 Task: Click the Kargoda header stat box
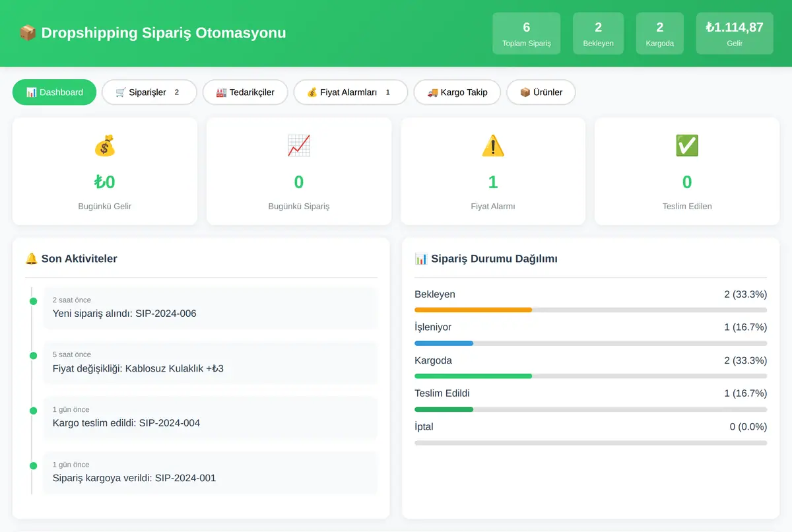tap(660, 34)
